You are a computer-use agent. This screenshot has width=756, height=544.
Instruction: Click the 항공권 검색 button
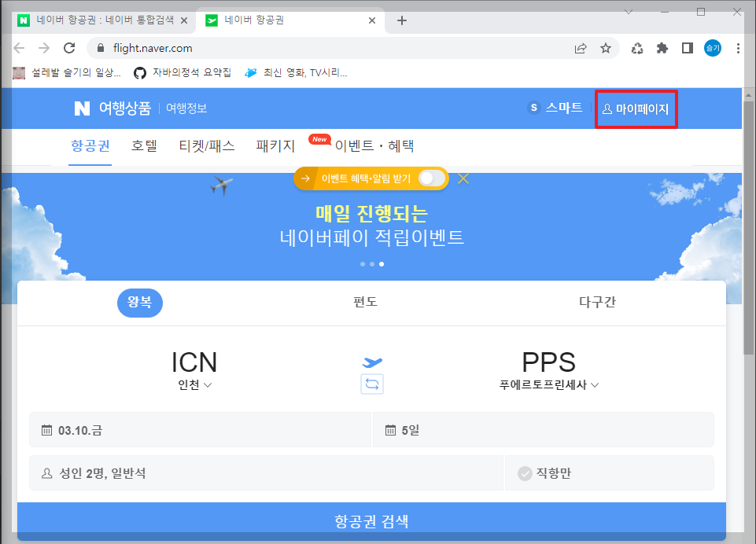point(372,521)
